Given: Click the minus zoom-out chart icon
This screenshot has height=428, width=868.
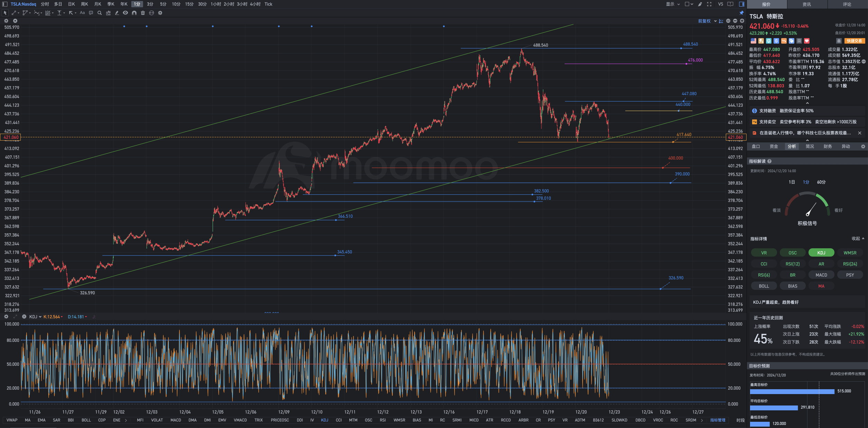Looking at the screenshot, I should click(x=735, y=21).
